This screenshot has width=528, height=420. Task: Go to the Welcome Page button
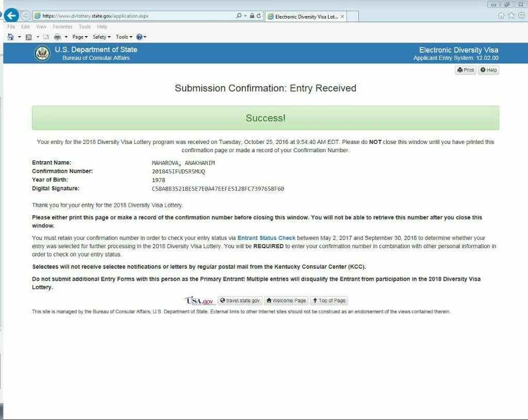coord(286,300)
